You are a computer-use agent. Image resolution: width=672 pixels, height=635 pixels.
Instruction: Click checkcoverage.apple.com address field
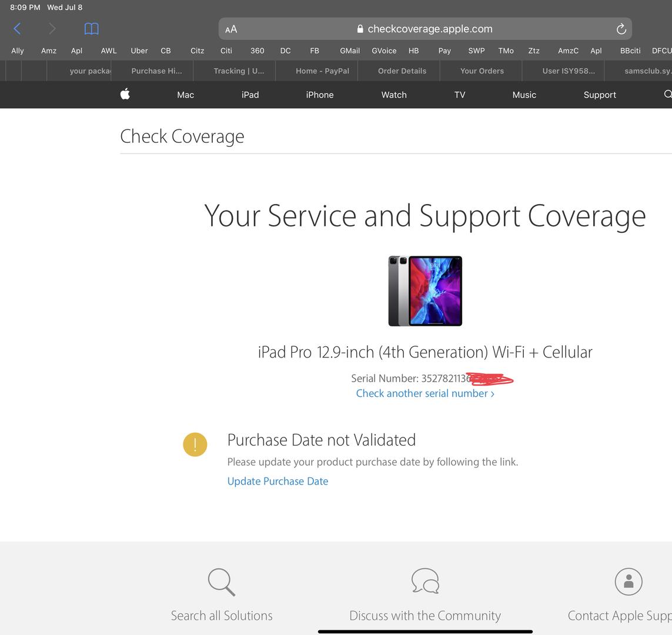coord(425,29)
